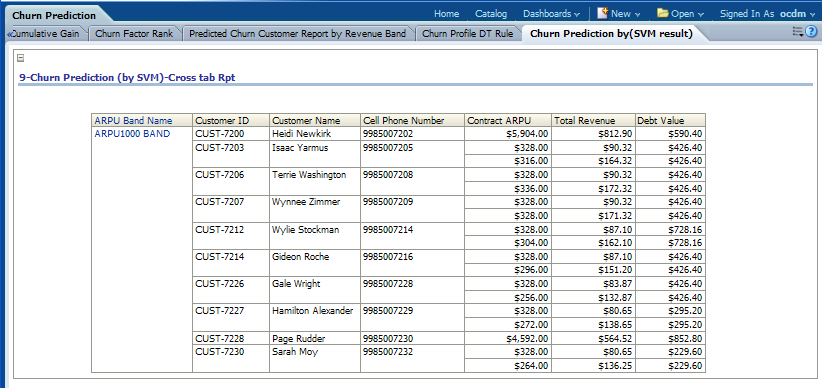This screenshot has height=388, width=822.
Task: Click the $5,904.00 Contract ARPU value
Action: (x=527, y=134)
